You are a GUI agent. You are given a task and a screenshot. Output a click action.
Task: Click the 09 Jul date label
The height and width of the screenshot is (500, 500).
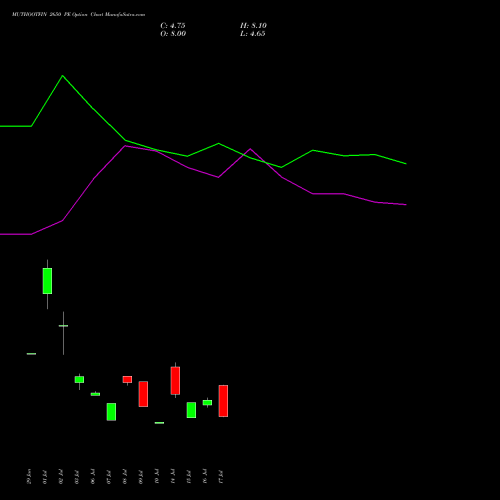pos(141,477)
